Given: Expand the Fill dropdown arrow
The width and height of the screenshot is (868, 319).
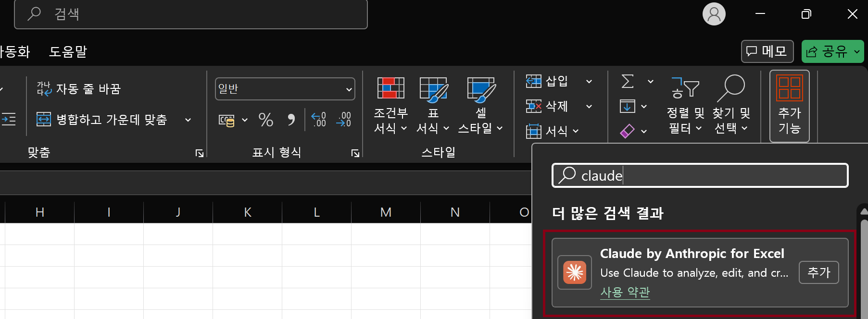Looking at the screenshot, I should pos(644,107).
